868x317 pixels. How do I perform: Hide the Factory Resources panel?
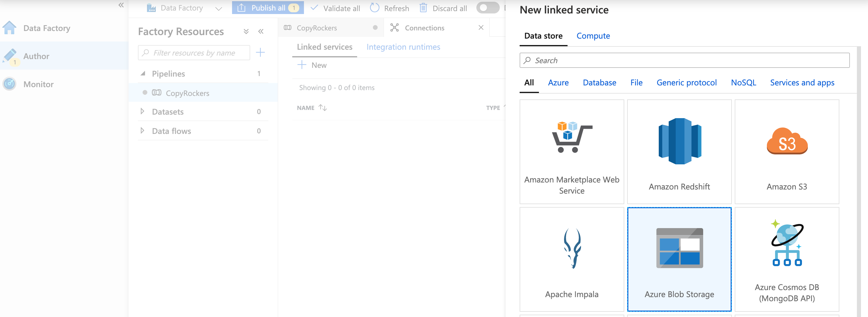261,31
